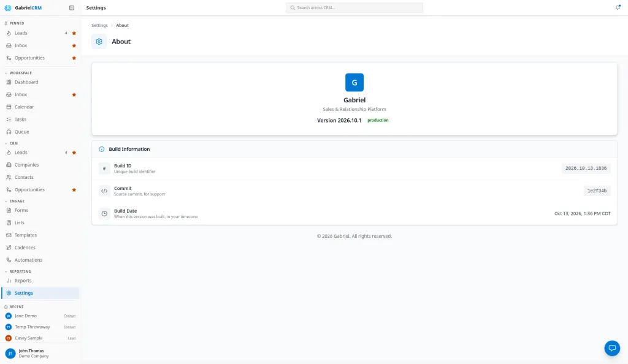
Task: Click the Lists icon in the sidebar
Action: [9, 222]
